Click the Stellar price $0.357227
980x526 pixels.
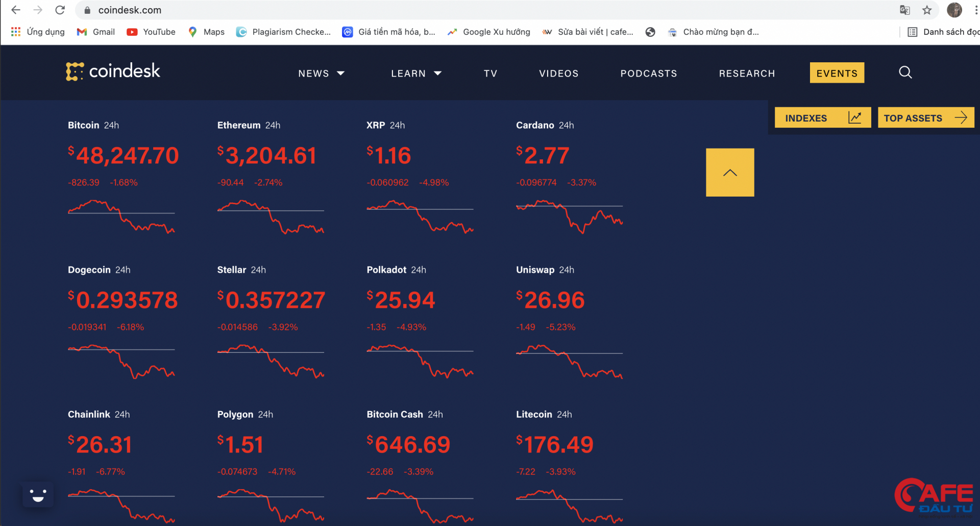coord(272,300)
